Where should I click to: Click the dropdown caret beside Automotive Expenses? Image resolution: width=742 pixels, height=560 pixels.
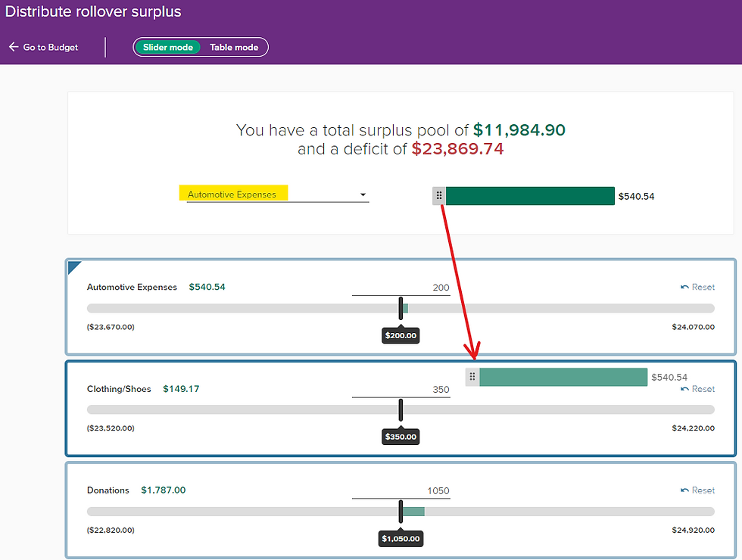click(x=363, y=194)
